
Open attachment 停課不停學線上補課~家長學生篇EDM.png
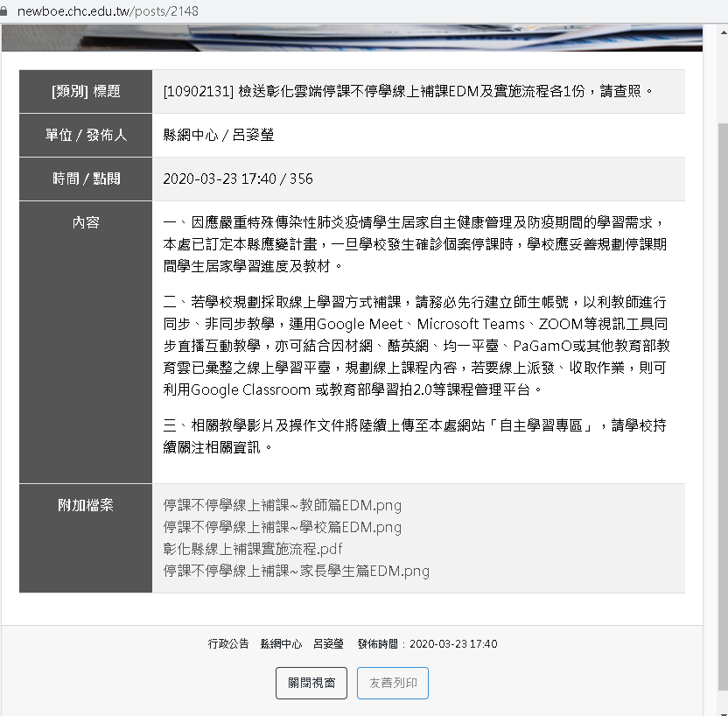click(297, 571)
